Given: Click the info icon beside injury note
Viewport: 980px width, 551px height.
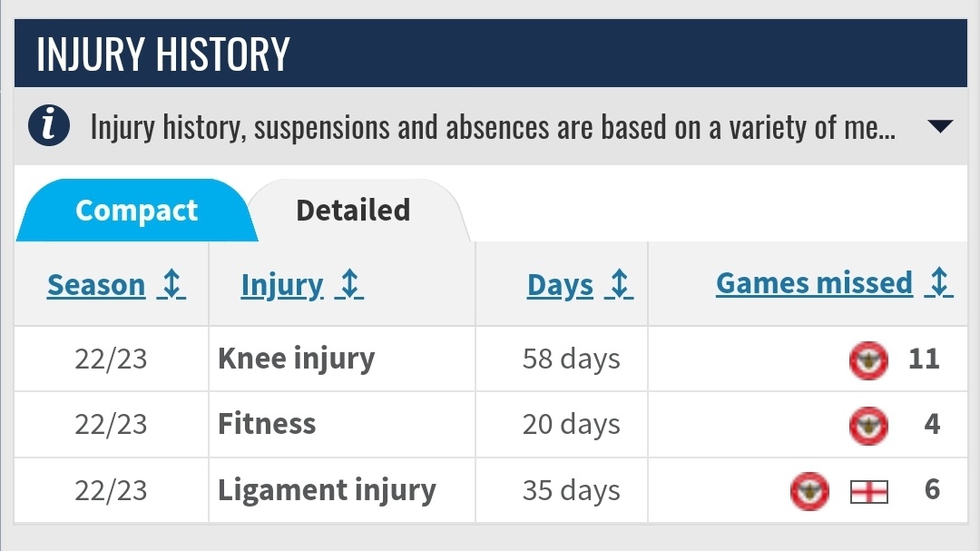Looking at the screenshot, I should pos(49,125).
